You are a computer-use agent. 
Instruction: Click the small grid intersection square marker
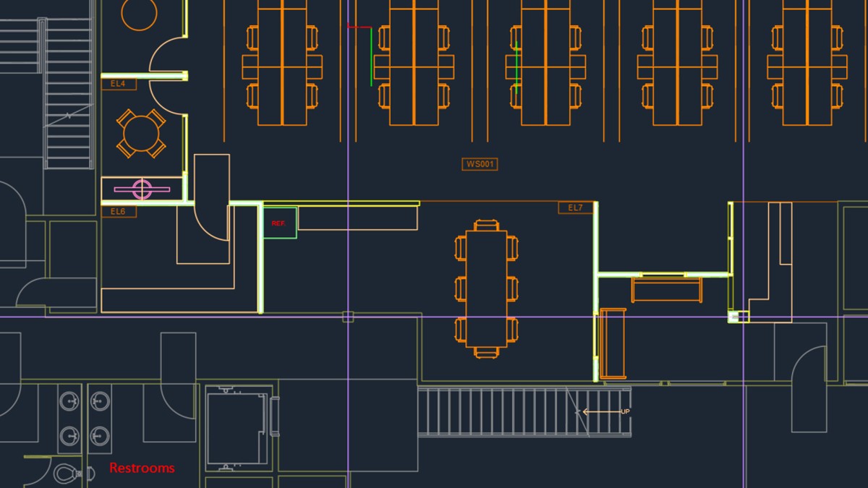click(348, 317)
